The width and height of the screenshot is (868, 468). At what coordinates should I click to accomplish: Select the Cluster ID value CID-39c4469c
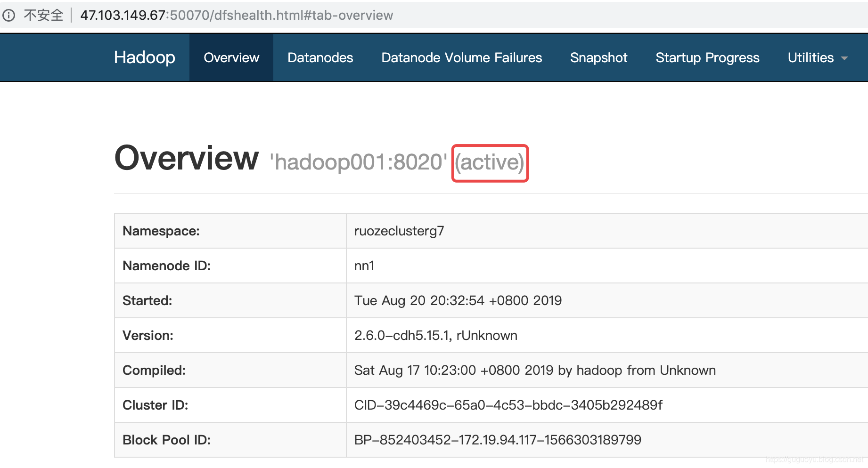coord(508,405)
